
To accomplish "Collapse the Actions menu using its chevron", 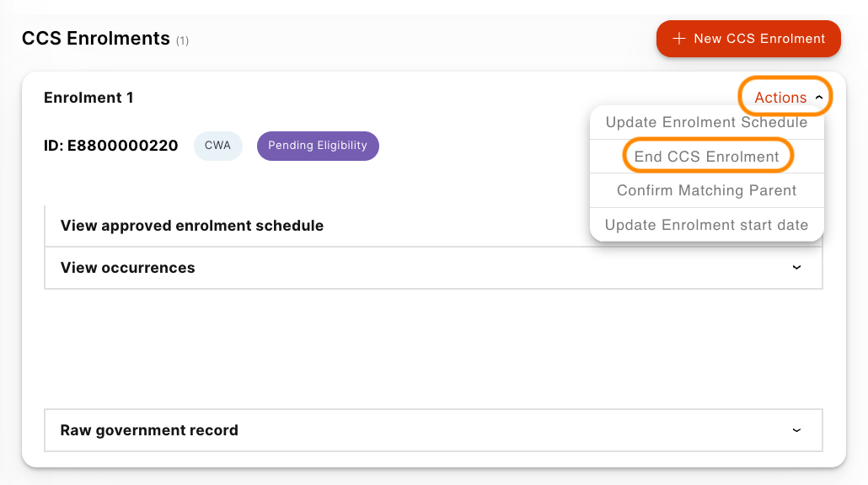I will point(819,98).
